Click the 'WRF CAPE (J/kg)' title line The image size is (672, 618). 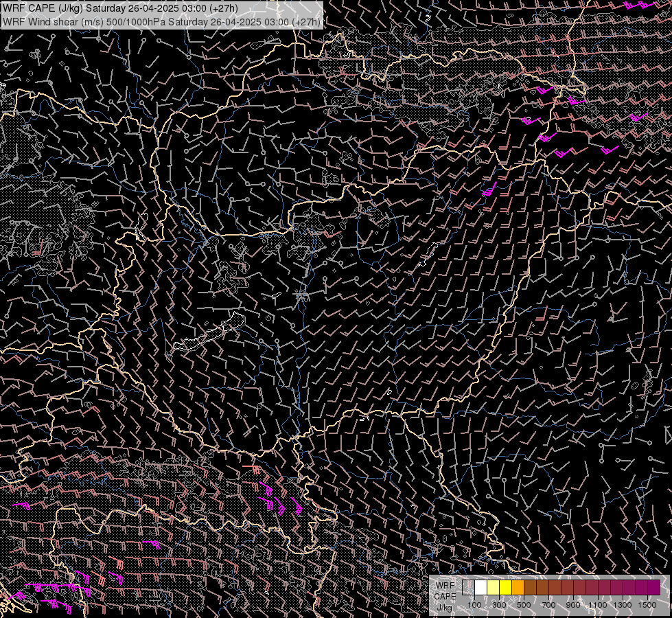pos(121,8)
